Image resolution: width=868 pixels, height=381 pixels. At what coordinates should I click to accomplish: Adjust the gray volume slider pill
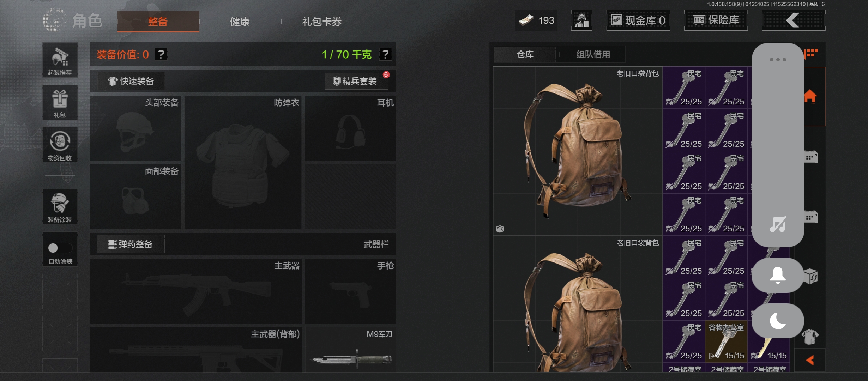point(778,145)
